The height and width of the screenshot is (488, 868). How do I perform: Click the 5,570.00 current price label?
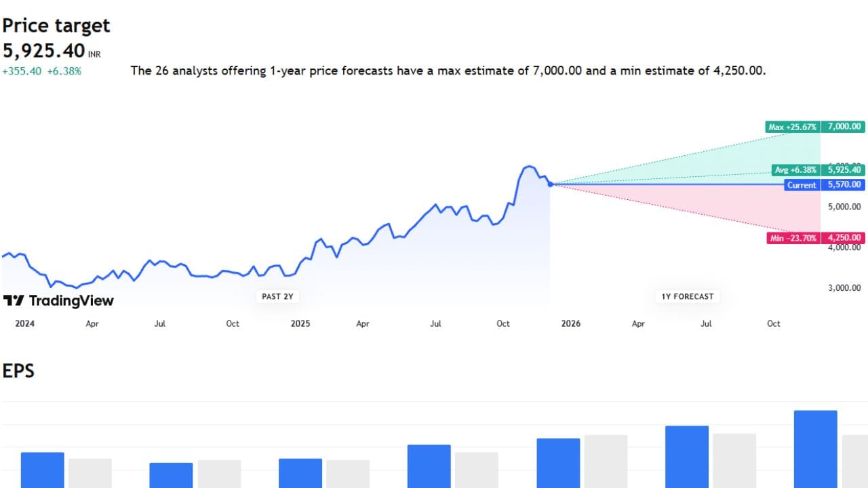click(x=843, y=185)
